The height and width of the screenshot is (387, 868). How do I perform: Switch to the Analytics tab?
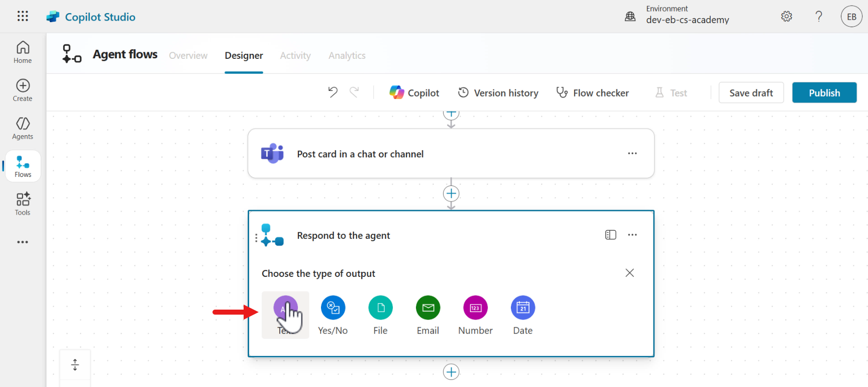347,55
